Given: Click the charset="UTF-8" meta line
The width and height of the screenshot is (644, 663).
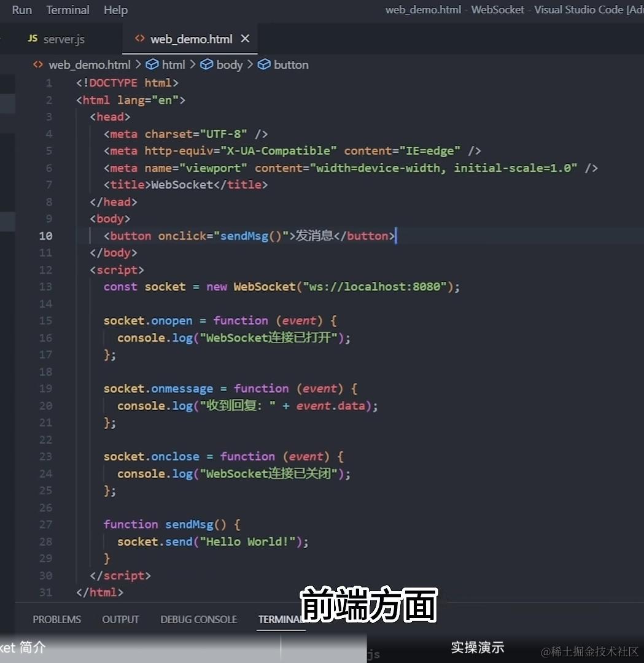Looking at the screenshot, I should (185, 134).
